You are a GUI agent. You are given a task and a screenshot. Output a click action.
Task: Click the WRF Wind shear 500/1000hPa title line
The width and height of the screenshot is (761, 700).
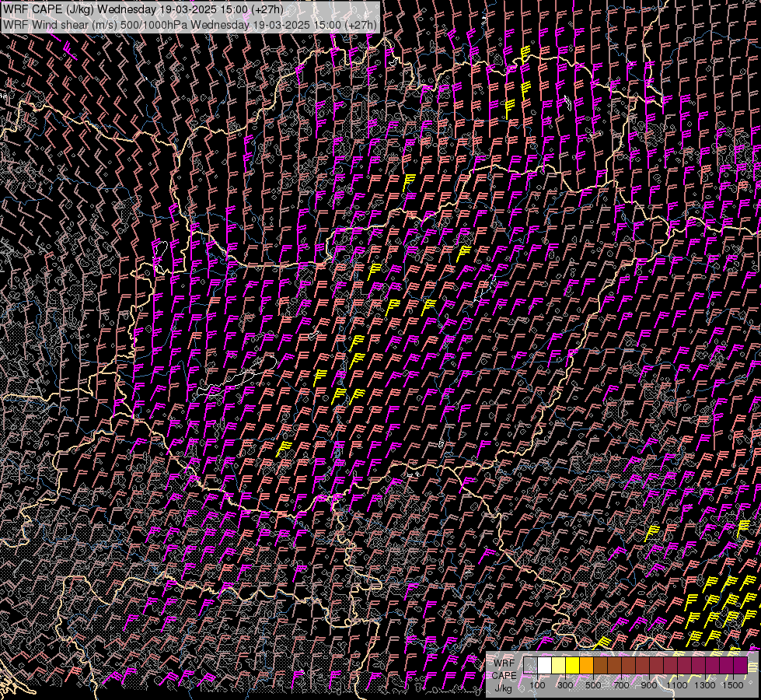(x=190, y=25)
